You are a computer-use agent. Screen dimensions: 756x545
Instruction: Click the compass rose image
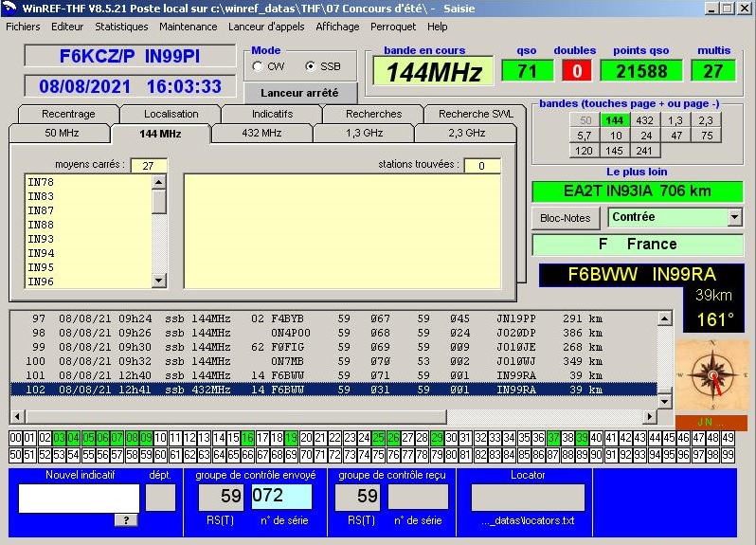712,375
